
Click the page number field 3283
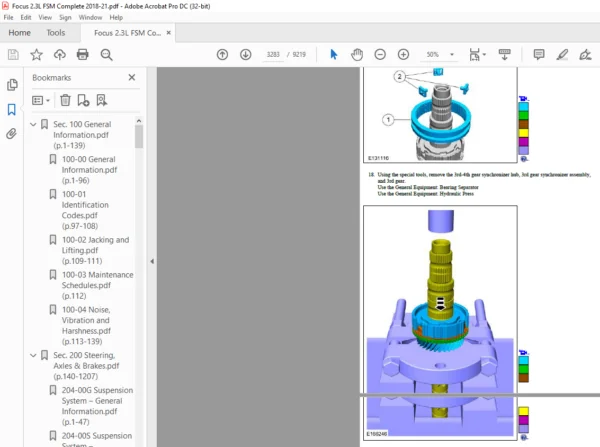coord(273,55)
